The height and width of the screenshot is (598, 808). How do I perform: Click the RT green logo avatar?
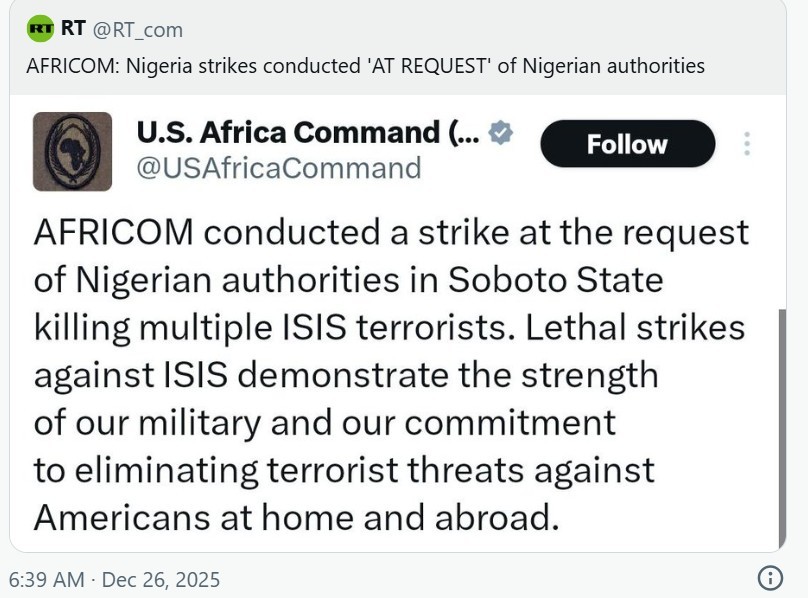click(40, 28)
